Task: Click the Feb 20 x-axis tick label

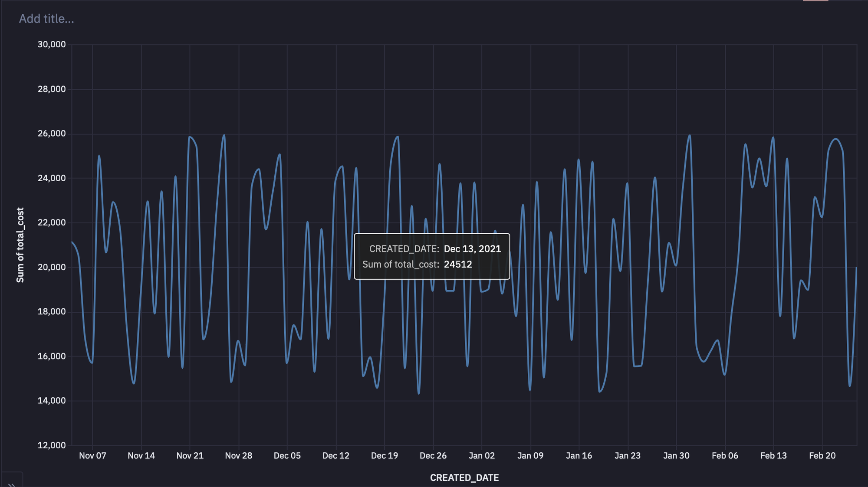Action: (822, 455)
